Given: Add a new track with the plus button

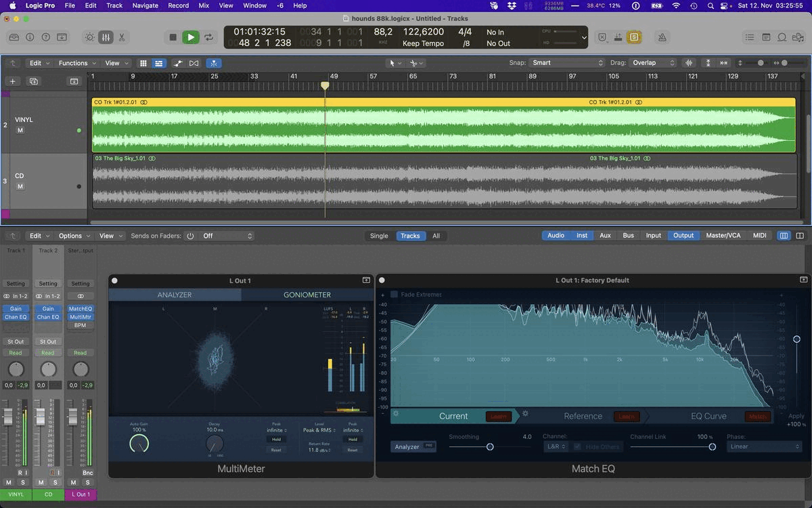Looking at the screenshot, I should (12, 81).
